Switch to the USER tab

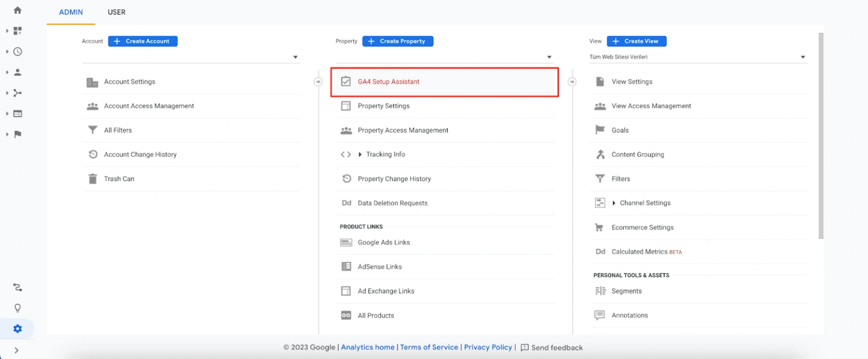click(x=117, y=12)
